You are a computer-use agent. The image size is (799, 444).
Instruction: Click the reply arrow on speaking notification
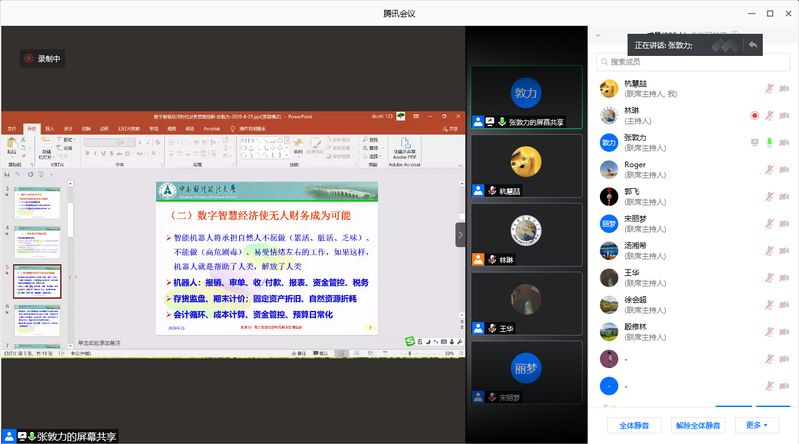point(752,45)
